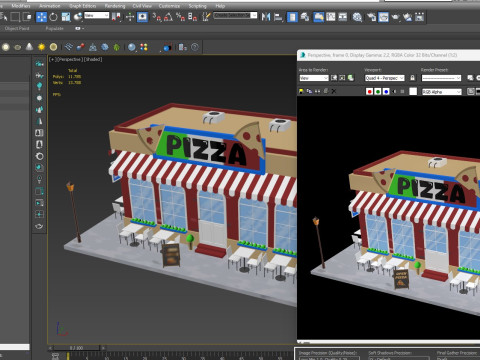Open the Viewport dropdown showing Quad 4 - Perspec
Screen dimensions: 480x360
[385, 78]
